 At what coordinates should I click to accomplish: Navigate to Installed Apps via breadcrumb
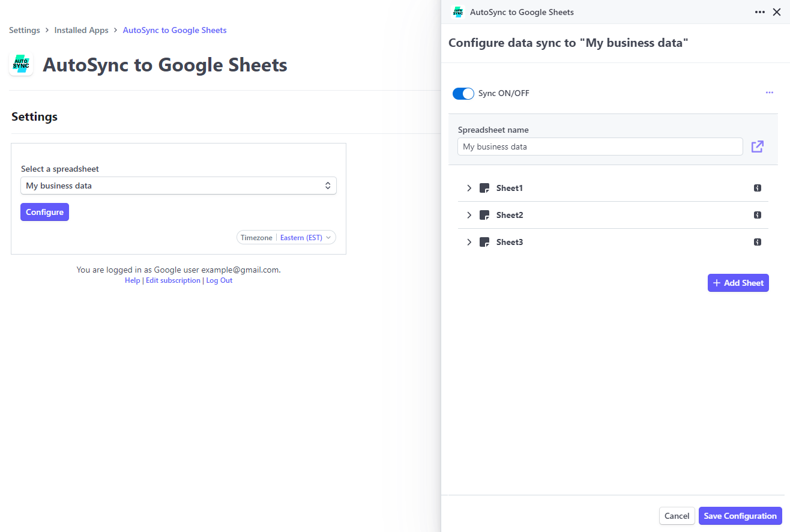click(81, 30)
